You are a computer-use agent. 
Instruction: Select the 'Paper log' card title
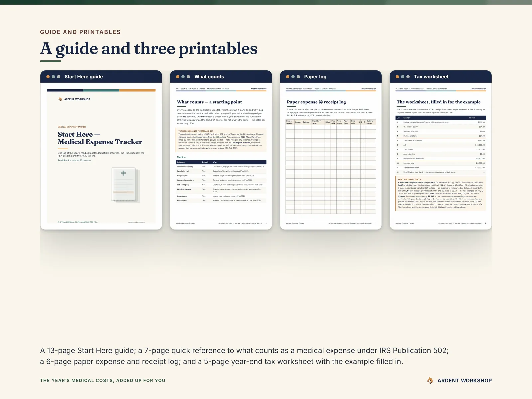click(315, 77)
